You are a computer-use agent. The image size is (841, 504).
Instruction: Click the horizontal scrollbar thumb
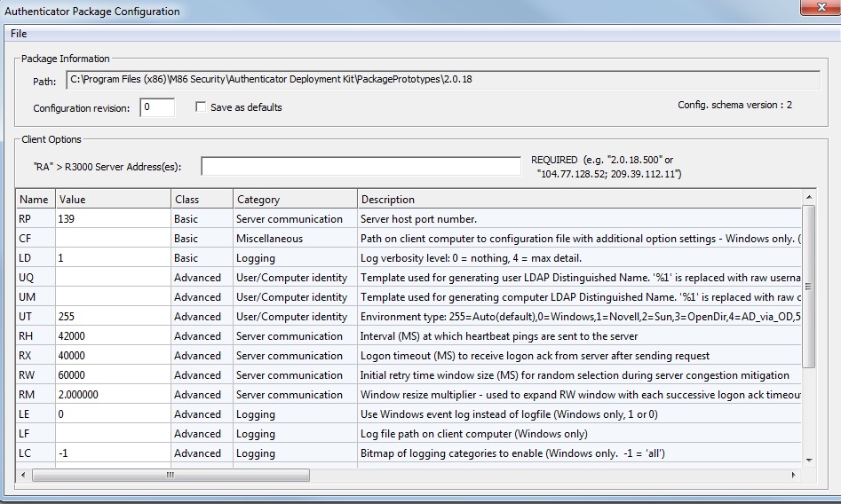click(x=171, y=476)
